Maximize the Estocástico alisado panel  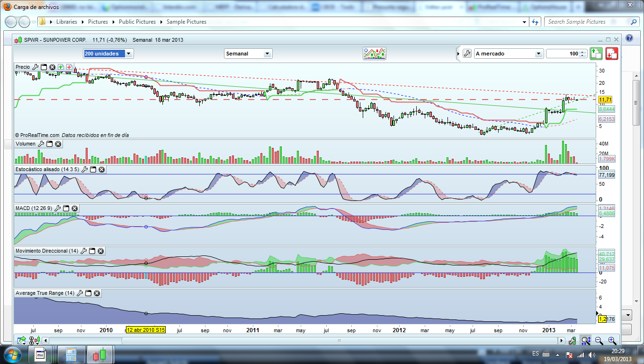click(93, 169)
